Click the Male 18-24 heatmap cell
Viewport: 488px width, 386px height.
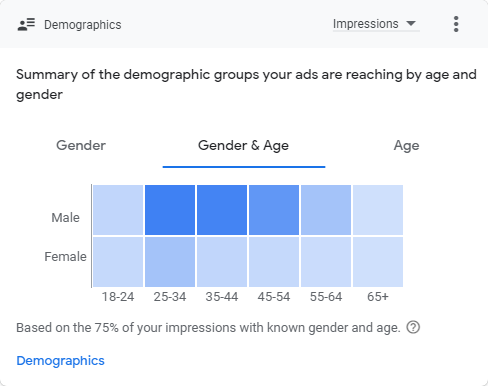[118, 210]
